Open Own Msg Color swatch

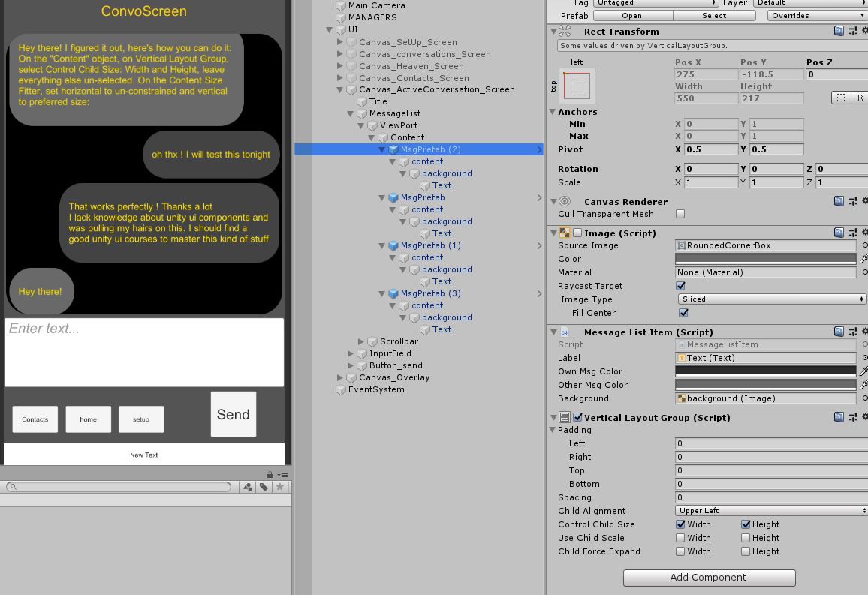[x=766, y=371]
